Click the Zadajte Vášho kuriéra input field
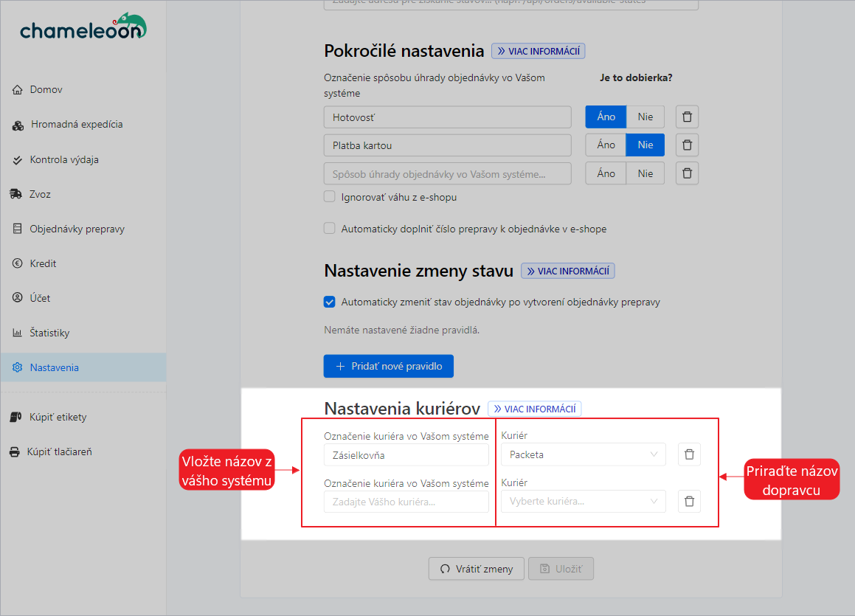 click(406, 502)
